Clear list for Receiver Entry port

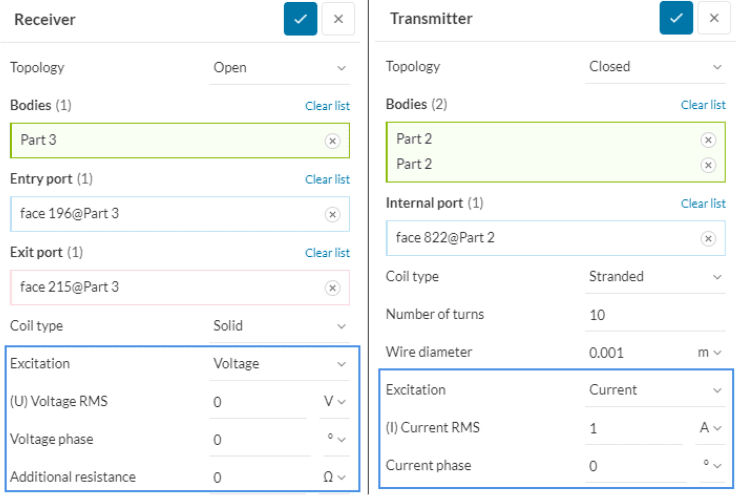(x=327, y=180)
